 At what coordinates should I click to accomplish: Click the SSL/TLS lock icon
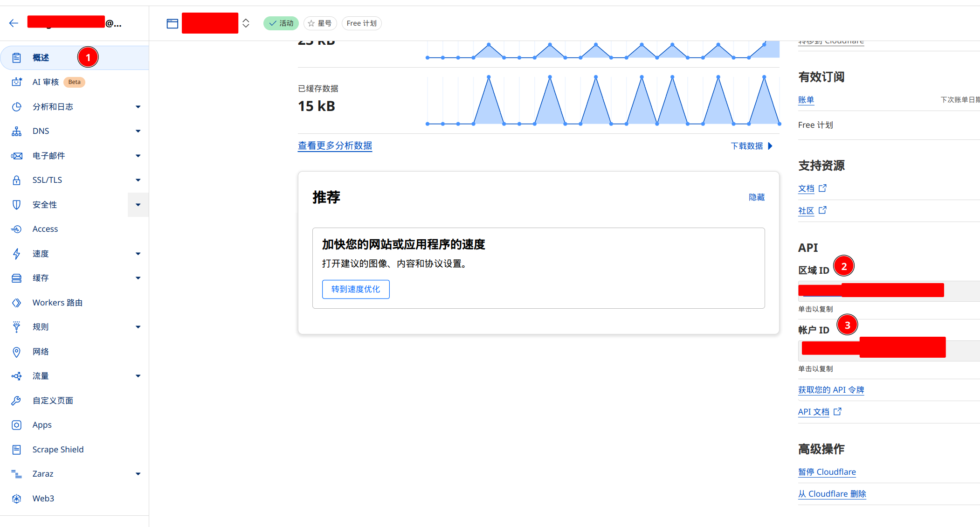click(x=17, y=180)
